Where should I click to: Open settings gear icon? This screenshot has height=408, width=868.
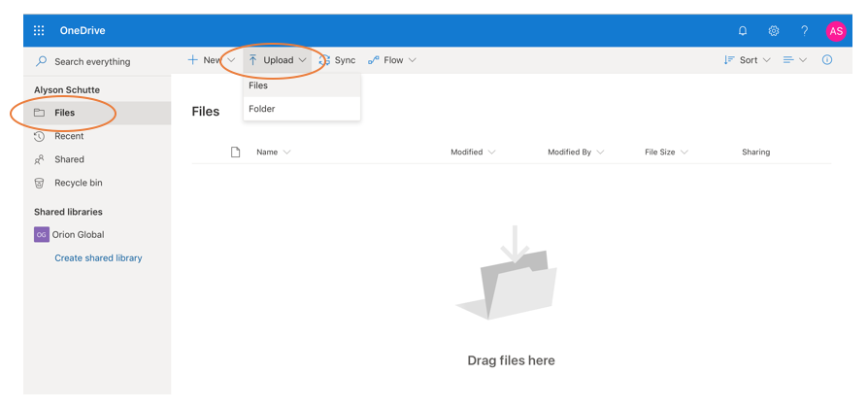pyautogui.click(x=774, y=31)
